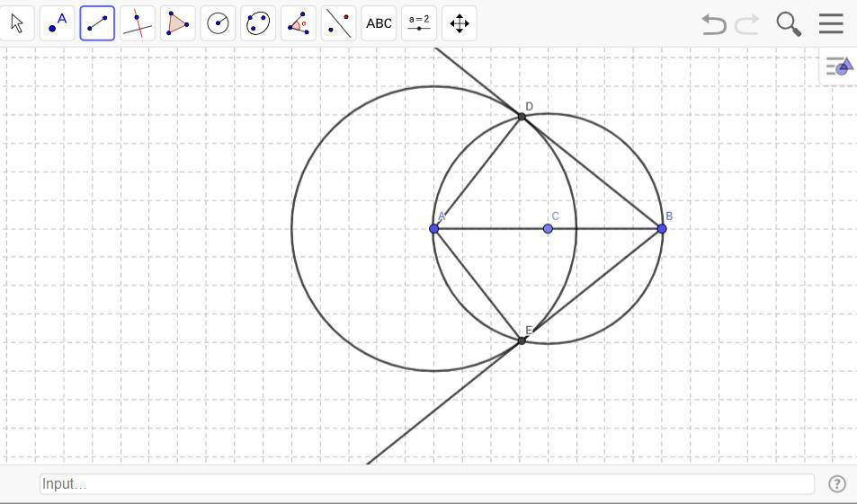Select the Polygon tool
Screen dimensions: 857x504
point(177,23)
